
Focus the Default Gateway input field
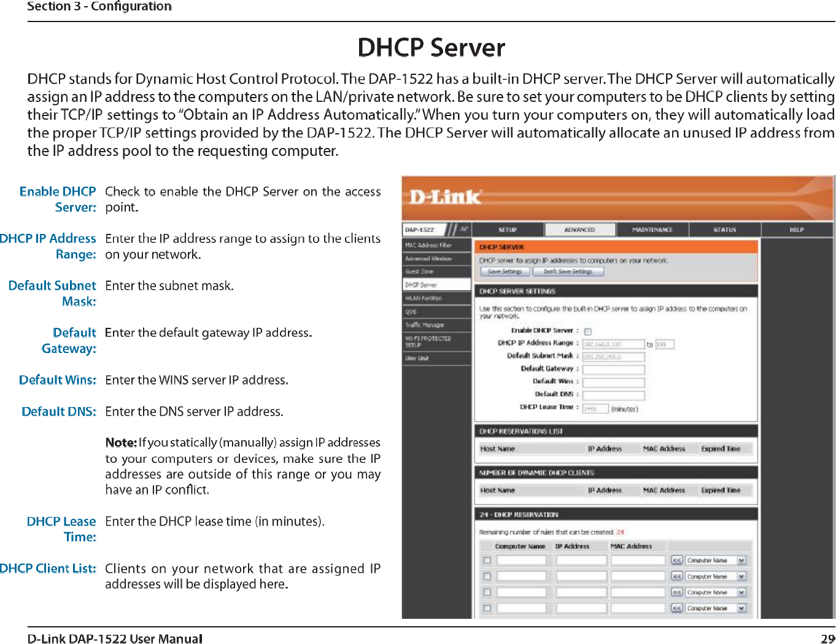click(x=613, y=370)
